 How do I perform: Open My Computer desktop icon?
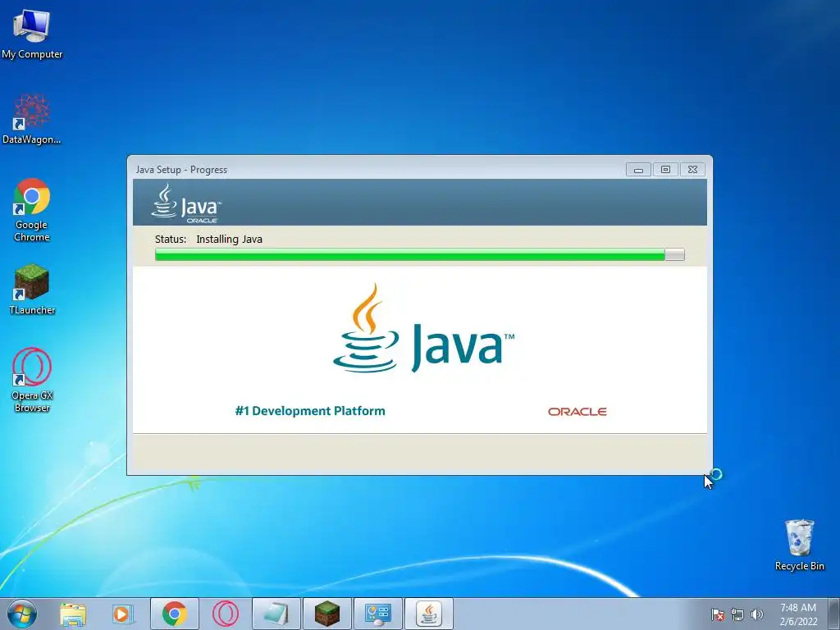click(32, 34)
